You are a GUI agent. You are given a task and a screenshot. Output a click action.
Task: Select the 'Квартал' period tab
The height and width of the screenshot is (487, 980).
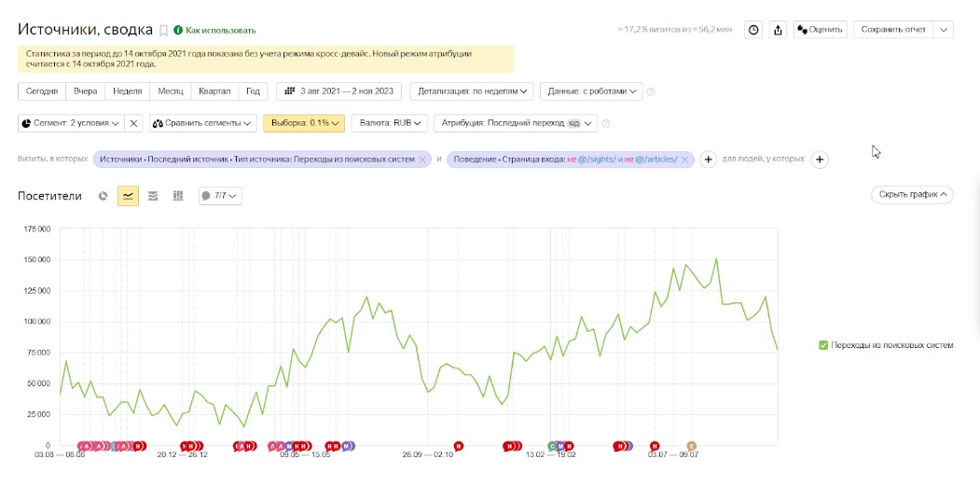(214, 91)
